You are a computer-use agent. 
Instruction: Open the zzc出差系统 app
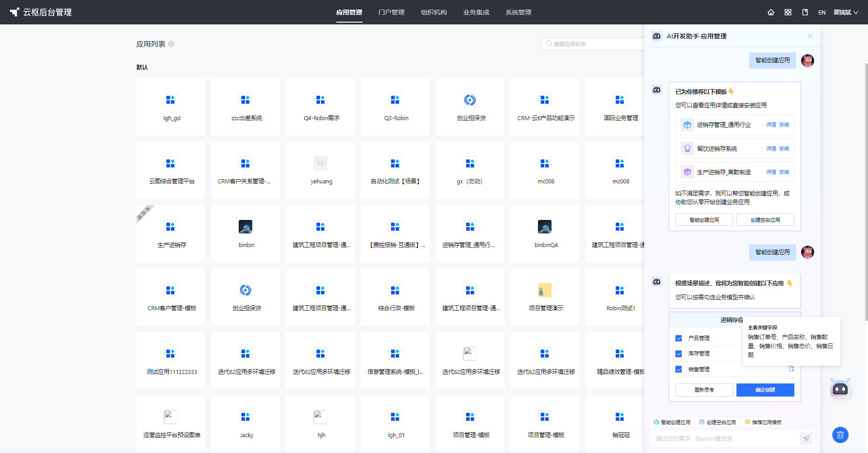(245, 107)
